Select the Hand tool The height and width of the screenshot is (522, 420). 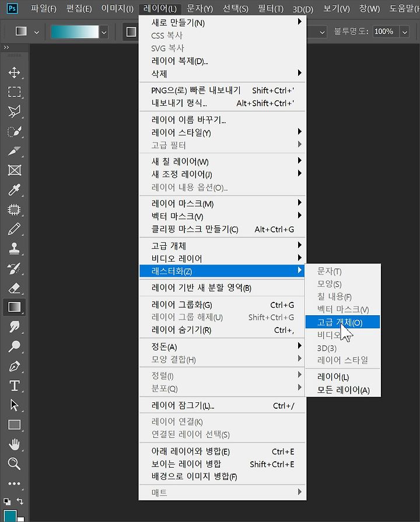tap(14, 444)
